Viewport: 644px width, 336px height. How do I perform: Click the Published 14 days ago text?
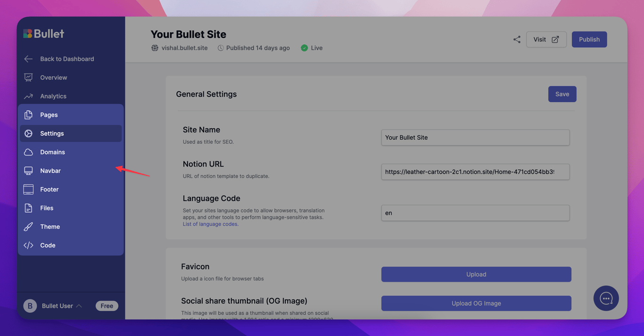tap(258, 48)
